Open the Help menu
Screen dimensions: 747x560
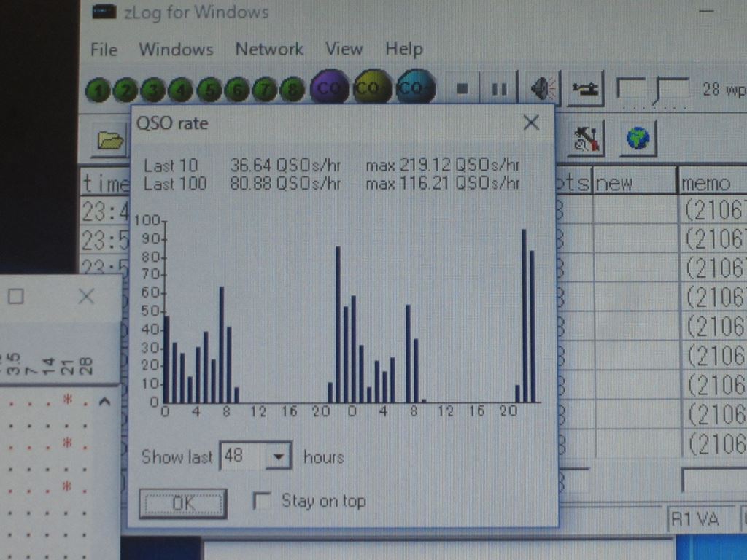pyautogui.click(x=404, y=49)
